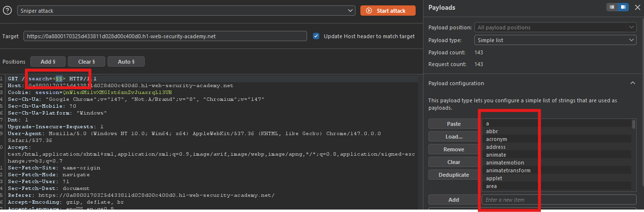Focus the 'Enter a new item' field

[x=559, y=200]
